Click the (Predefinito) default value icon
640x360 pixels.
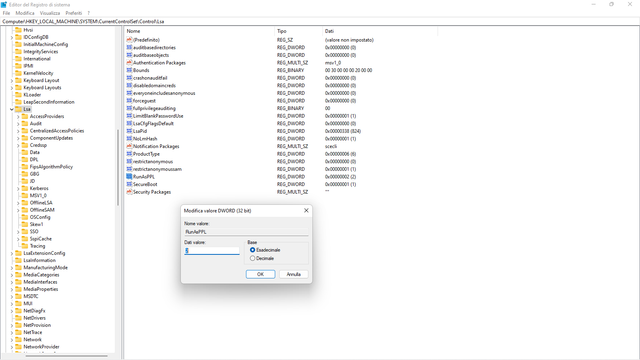pyautogui.click(x=129, y=40)
